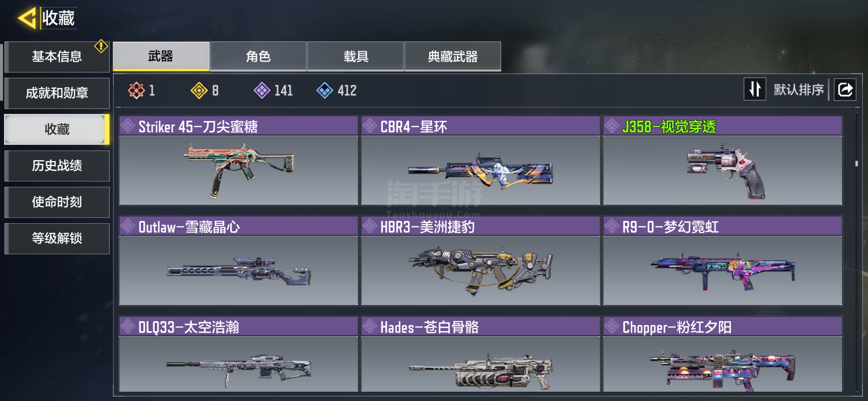Click the share export icon
Image resolution: width=868 pixels, height=401 pixels.
coord(845,89)
